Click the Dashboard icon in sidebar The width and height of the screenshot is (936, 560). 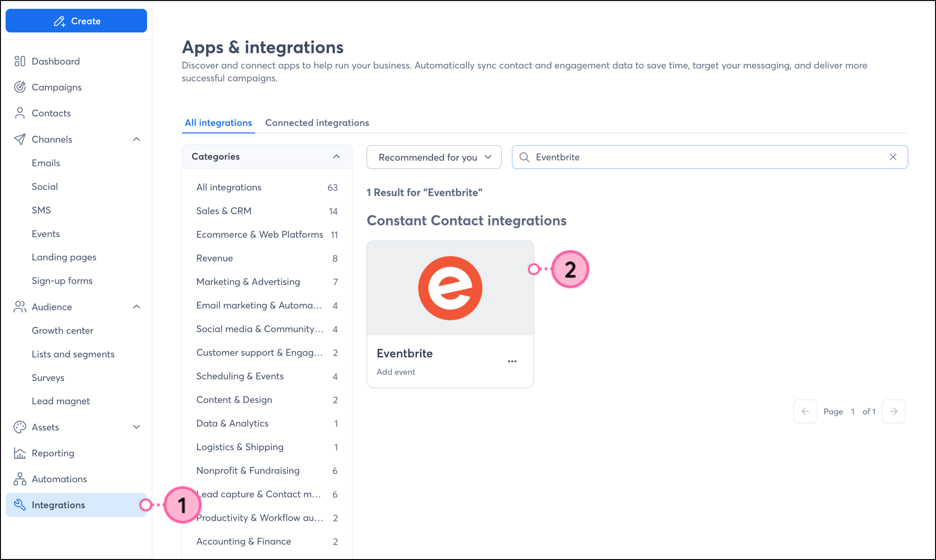point(20,61)
